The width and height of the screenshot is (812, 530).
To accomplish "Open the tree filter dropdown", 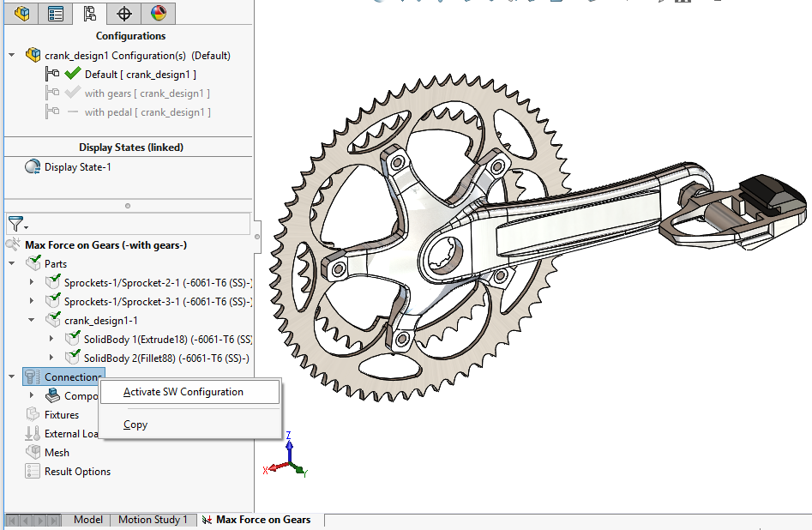I will click(x=17, y=225).
